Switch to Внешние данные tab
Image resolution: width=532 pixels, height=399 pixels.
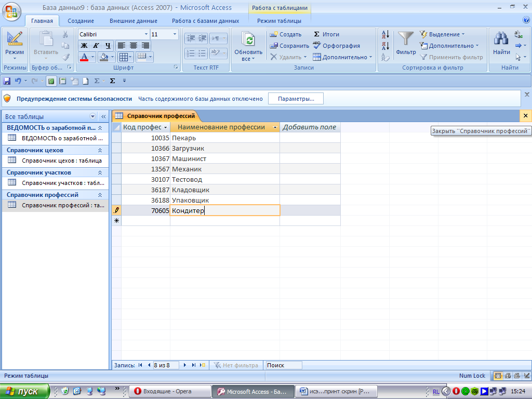(x=134, y=21)
